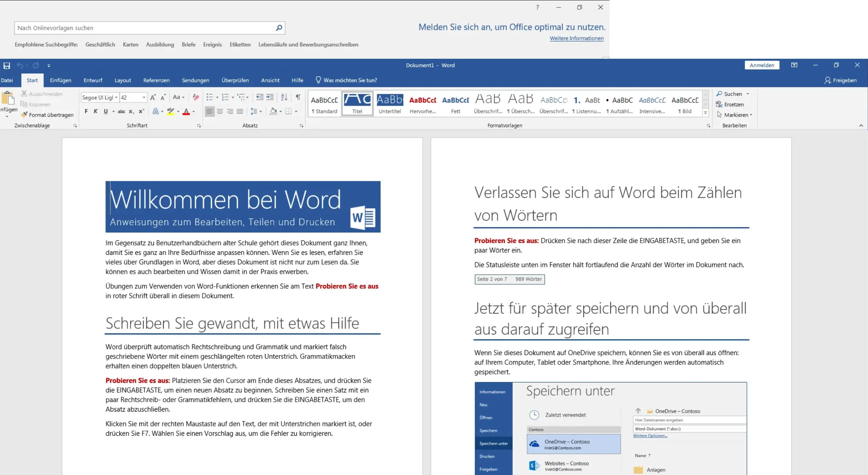
Task: Expand the Formatvorlagen styles gallery
Action: click(706, 113)
